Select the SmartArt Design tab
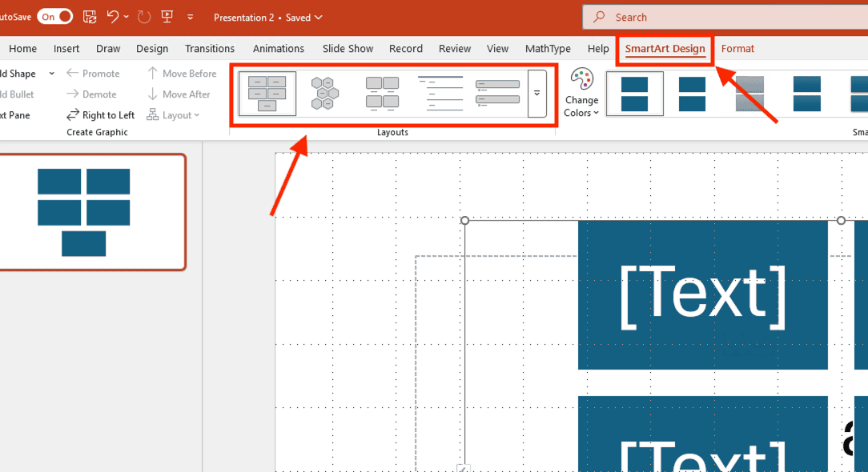 [x=665, y=49]
